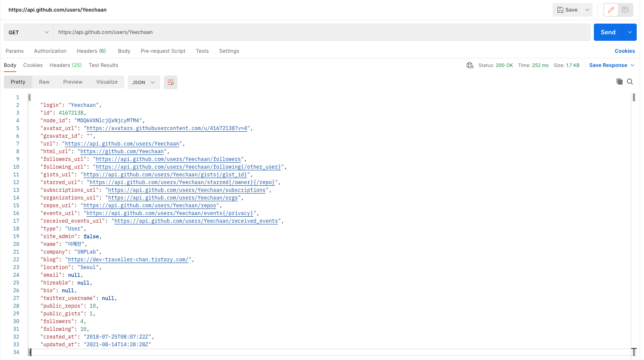Open the "url" api.github.com/users/Yeechaan link
The image size is (644, 360).
tap(122, 144)
